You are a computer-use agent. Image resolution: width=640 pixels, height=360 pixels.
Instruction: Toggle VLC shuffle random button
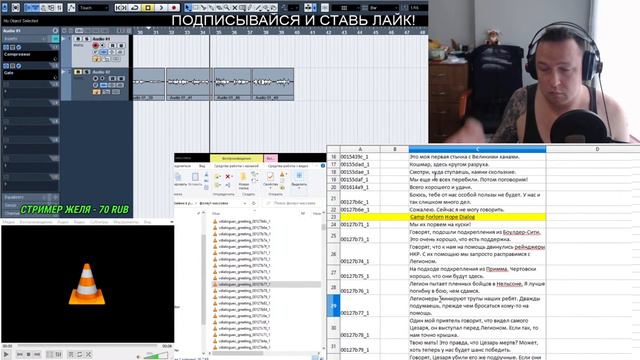(89, 354)
